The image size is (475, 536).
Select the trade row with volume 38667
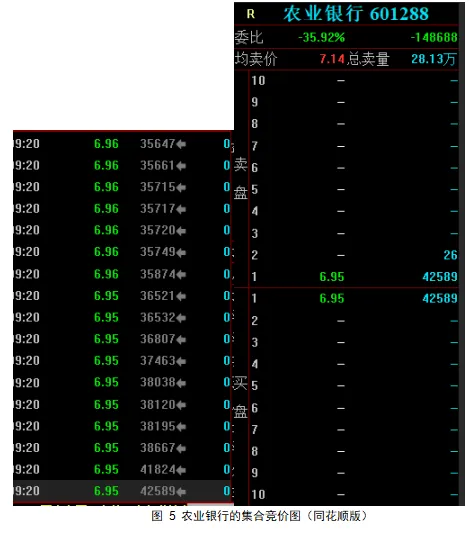pos(123,448)
